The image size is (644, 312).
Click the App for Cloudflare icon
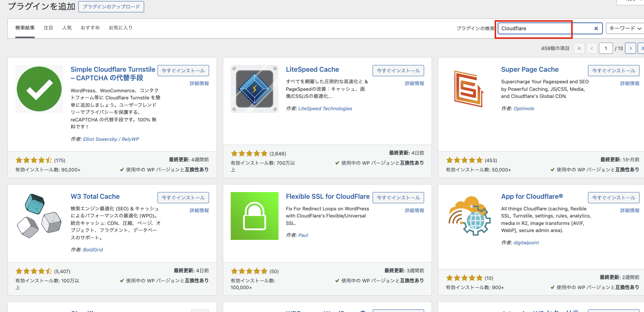(x=470, y=216)
